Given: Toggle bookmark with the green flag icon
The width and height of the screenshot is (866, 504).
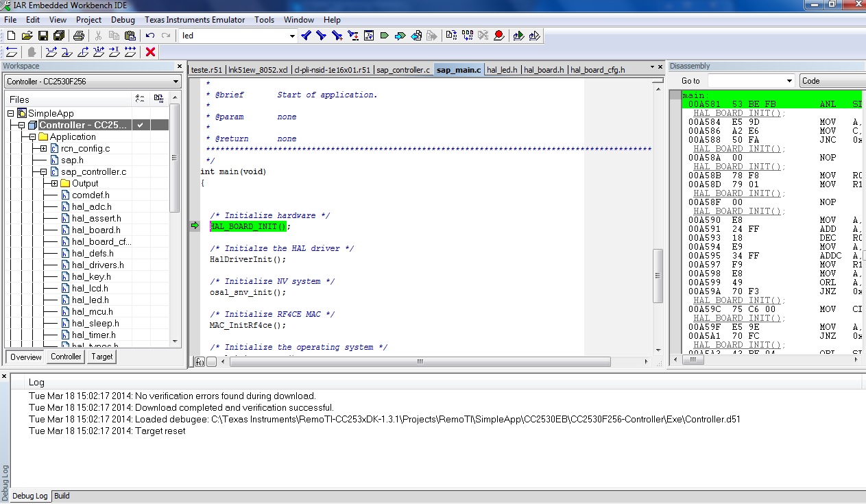Looking at the screenshot, I should coord(384,36).
